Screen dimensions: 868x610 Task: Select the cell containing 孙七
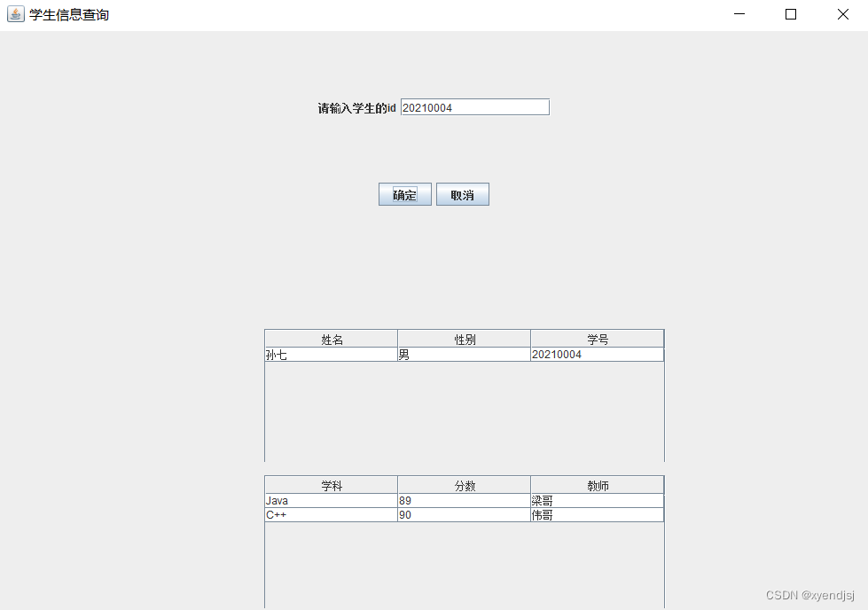(x=331, y=355)
